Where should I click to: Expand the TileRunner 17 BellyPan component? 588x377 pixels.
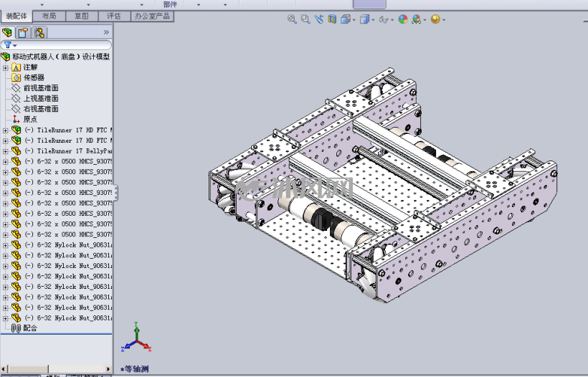5,151
